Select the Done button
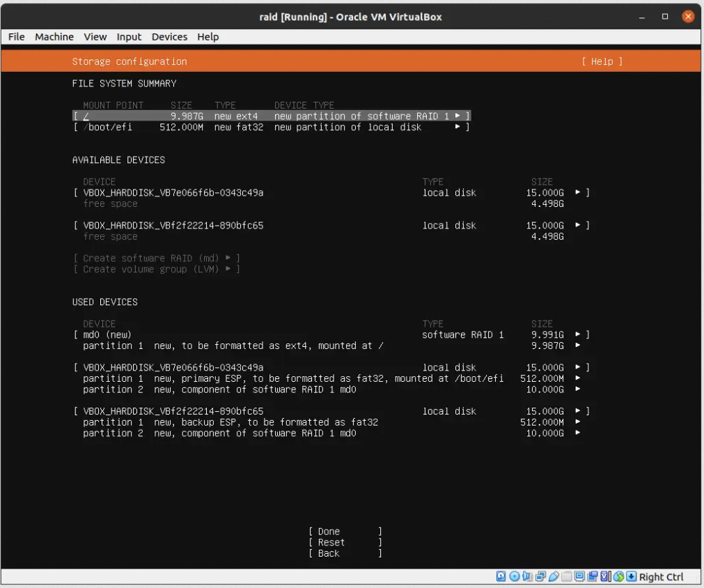Image resolution: width=704 pixels, height=588 pixels. pyautogui.click(x=345, y=532)
